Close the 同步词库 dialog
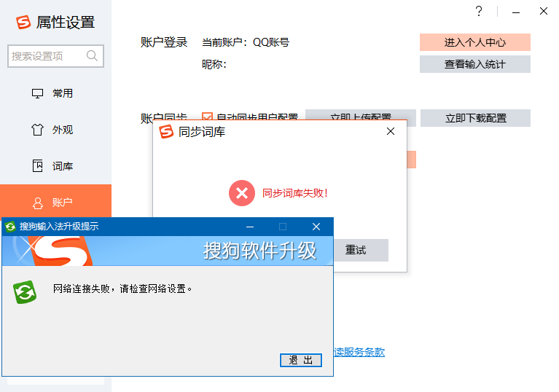 [x=391, y=131]
